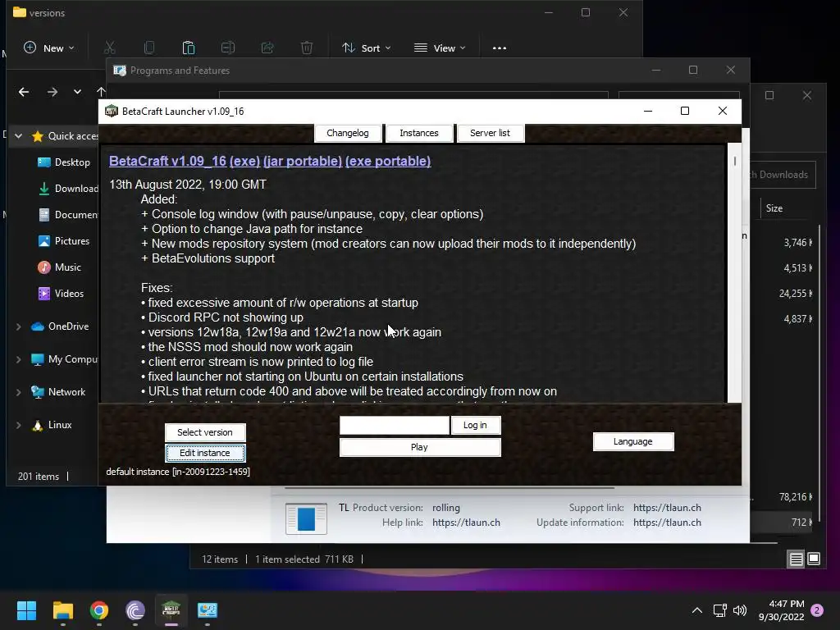Image resolution: width=840 pixels, height=630 pixels.
Task: Click the Share icon in Explorer toolbar
Action: tap(267, 48)
